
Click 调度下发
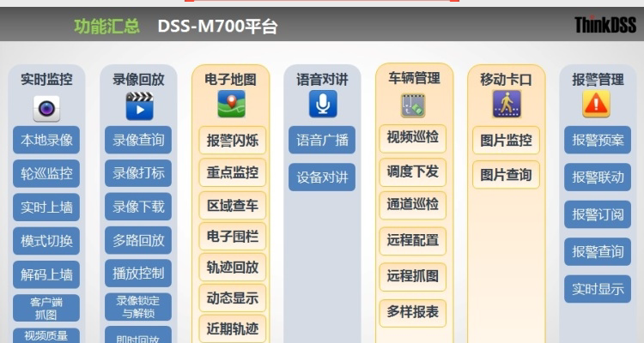[412, 171]
